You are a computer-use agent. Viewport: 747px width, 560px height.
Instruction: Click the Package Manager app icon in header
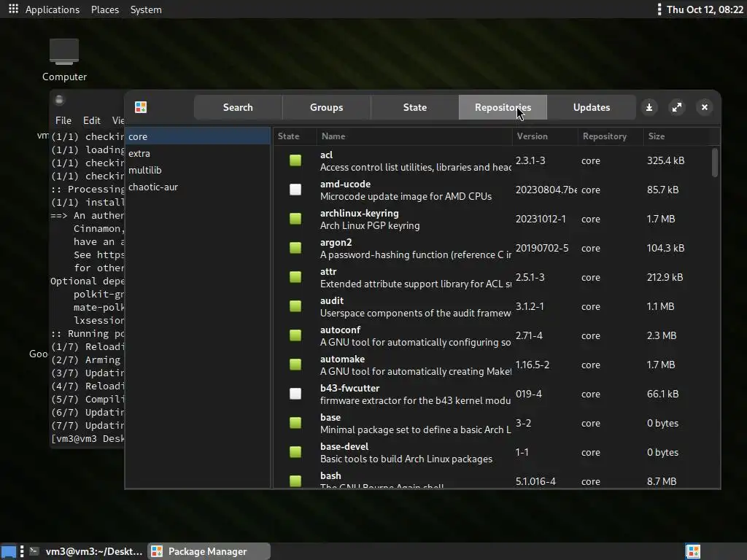pyautogui.click(x=141, y=107)
